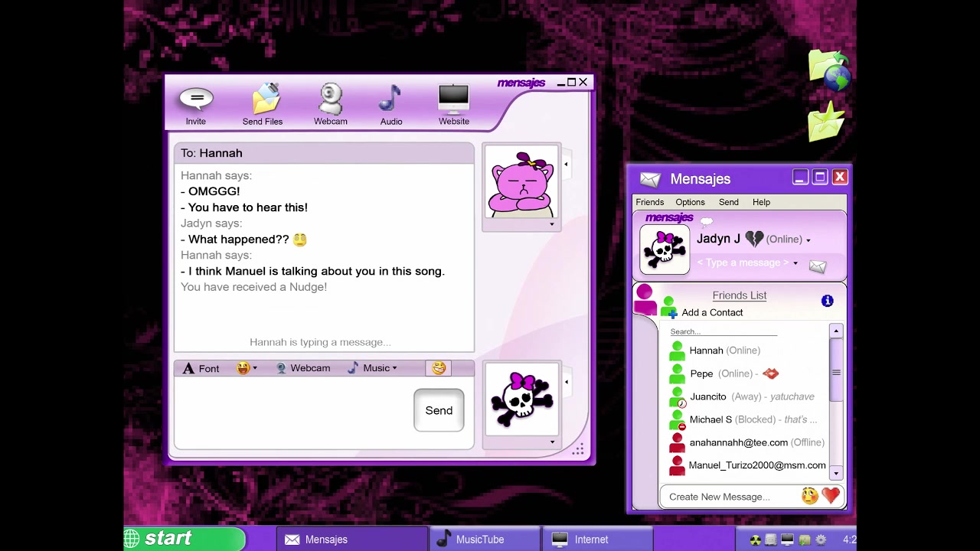Open the globe folder desktop icon
Viewport: 980px width, 551px height.
[x=828, y=70]
